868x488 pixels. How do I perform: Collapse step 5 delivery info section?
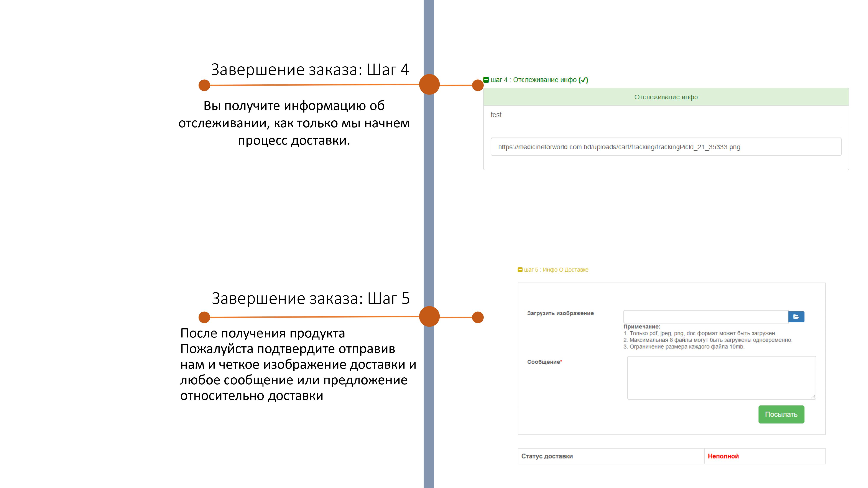(520, 270)
